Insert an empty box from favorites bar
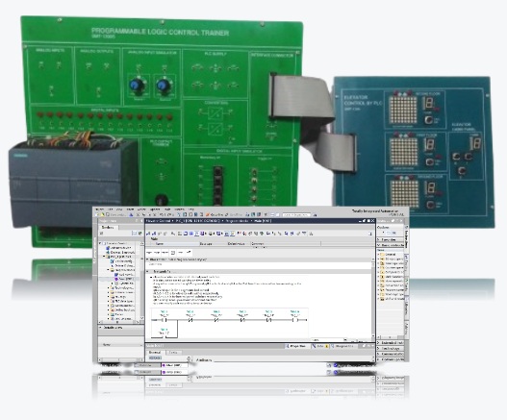Viewport: 507px width, 420px height. click(172, 253)
